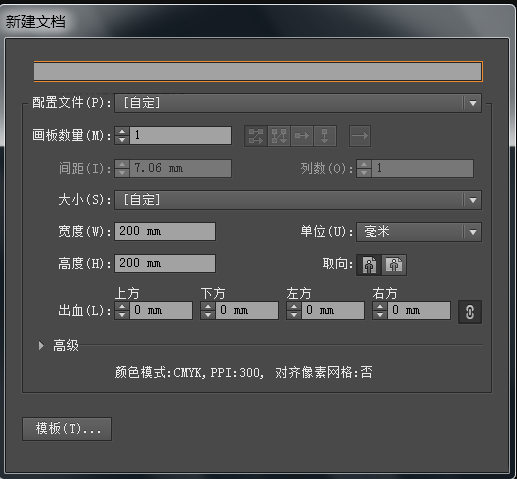
Task: Click the 高度 height field showing 200 mm
Action: (x=165, y=263)
